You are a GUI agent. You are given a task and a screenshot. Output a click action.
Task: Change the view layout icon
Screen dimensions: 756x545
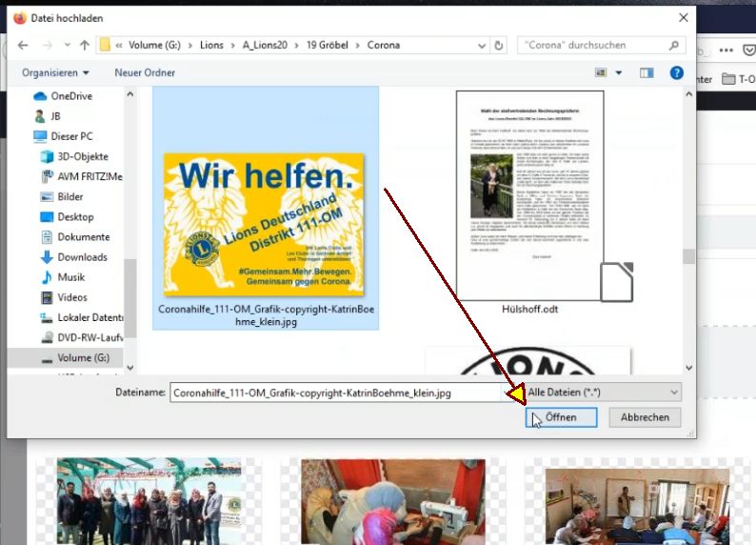[601, 72]
